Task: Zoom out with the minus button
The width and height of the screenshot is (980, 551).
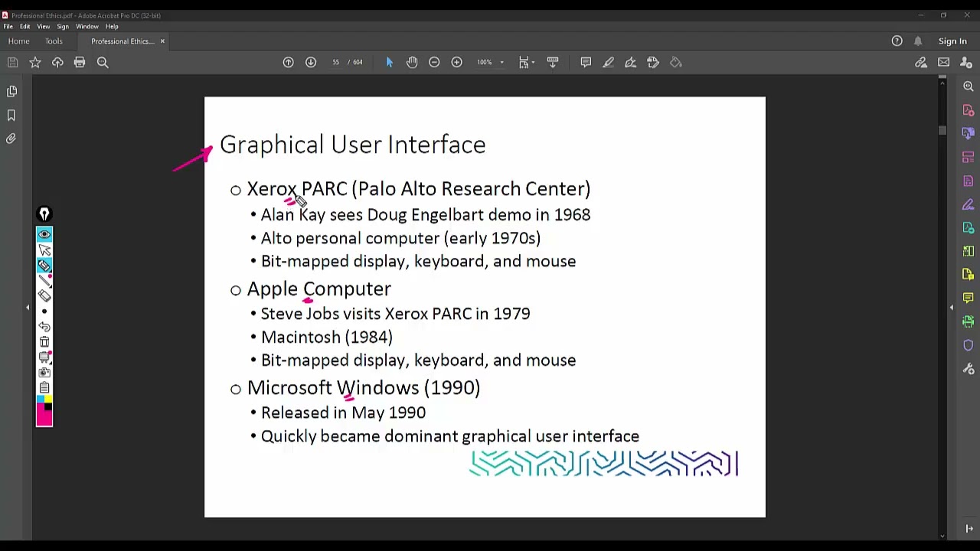Action: pos(434,62)
